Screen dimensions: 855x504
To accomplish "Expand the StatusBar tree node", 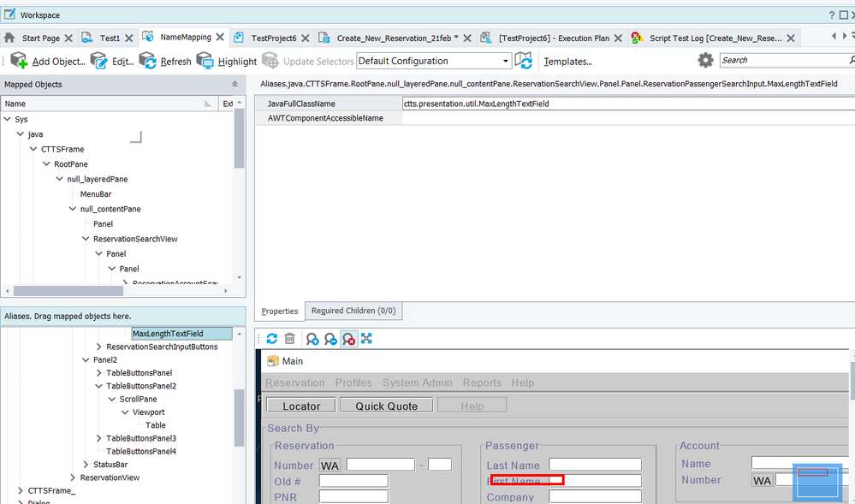I will [x=86, y=465].
